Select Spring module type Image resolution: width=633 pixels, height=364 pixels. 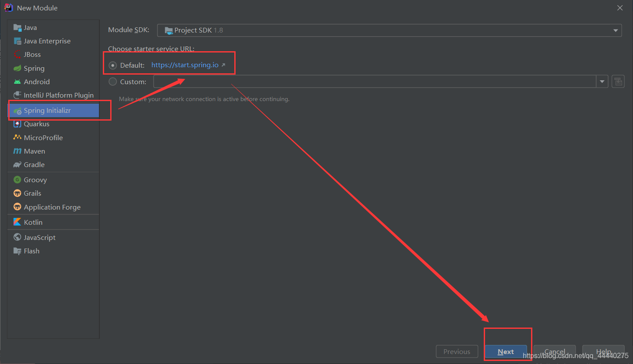coord(53,68)
